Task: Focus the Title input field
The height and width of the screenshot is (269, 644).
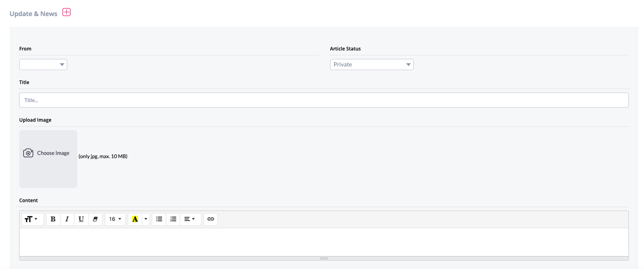Action: point(324,100)
